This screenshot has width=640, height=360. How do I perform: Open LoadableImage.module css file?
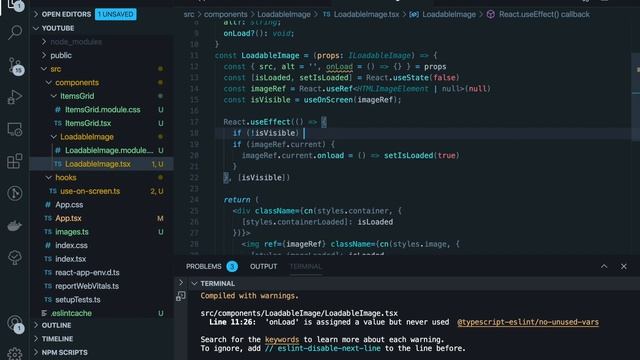(x=109, y=150)
